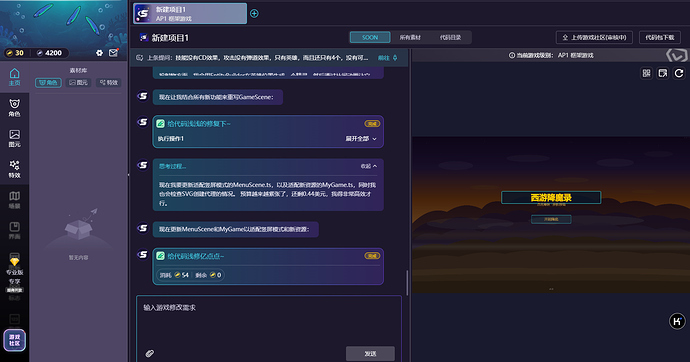Filter asset library by 图元 tab
This screenshot has height=362, width=690.
tap(78, 82)
